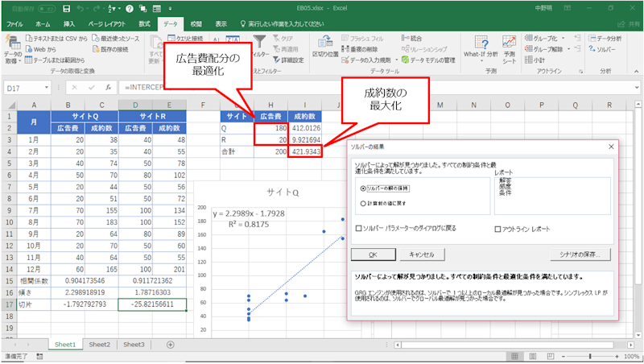Click Insert Function fx icon
The height and width of the screenshot is (364, 644).
[x=109, y=88]
